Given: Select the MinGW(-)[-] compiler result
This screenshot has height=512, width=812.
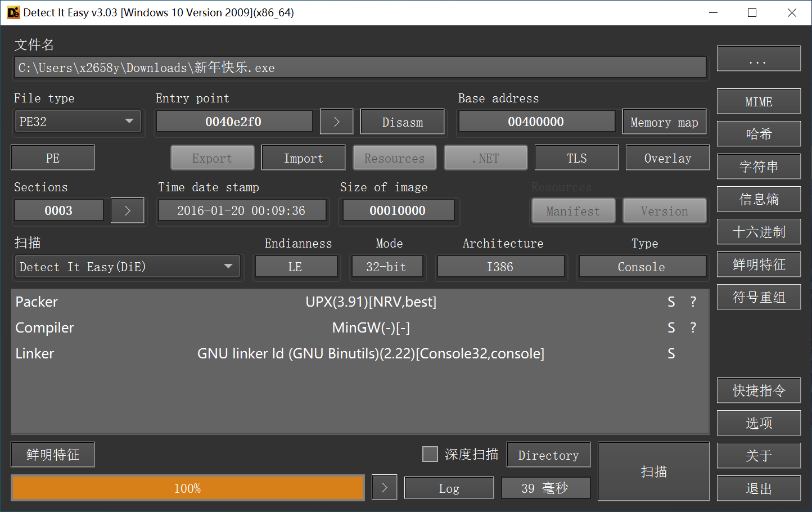Looking at the screenshot, I should click(x=371, y=328).
